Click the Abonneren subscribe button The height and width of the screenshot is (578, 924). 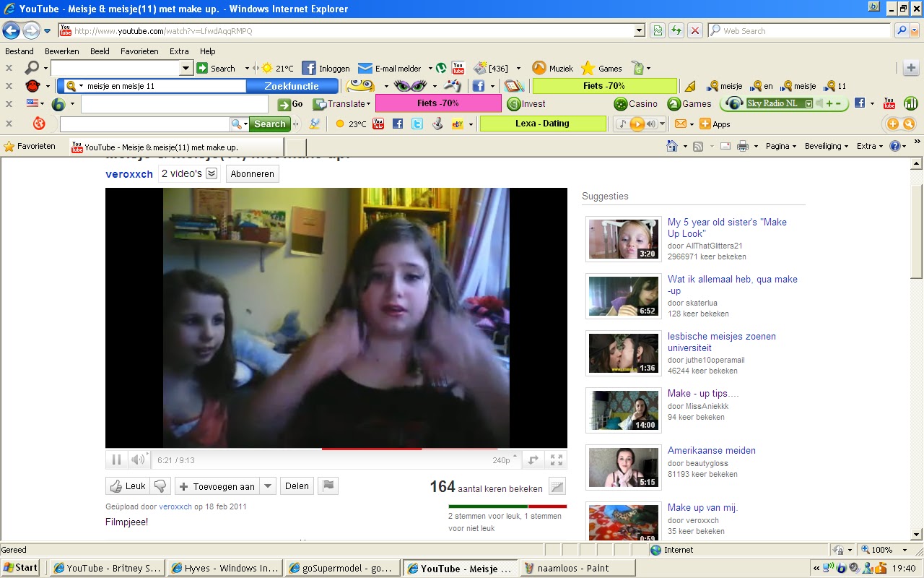tap(252, 174)
